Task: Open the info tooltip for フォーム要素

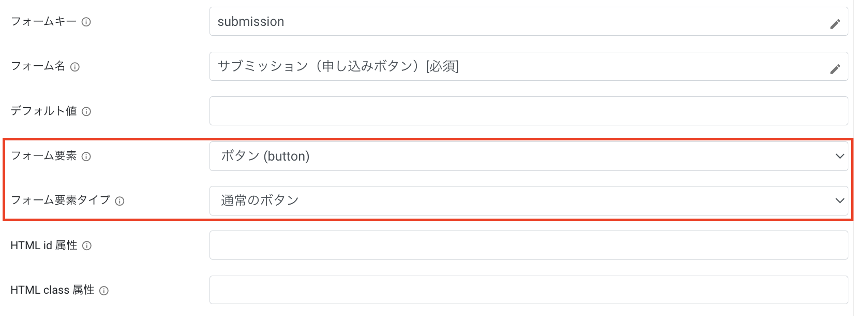Action: click(x=86, y=156)
